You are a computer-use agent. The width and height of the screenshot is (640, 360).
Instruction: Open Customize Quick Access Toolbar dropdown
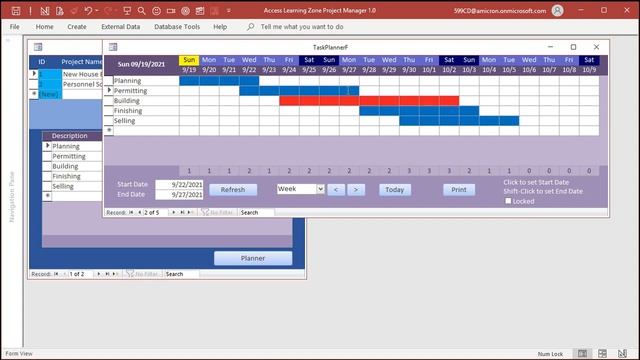(229, 11)
